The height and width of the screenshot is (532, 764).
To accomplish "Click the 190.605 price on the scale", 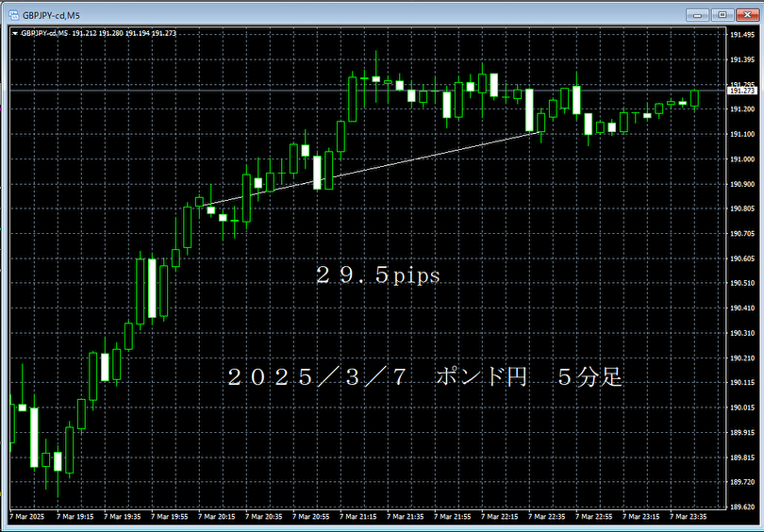I will (742, 258).
